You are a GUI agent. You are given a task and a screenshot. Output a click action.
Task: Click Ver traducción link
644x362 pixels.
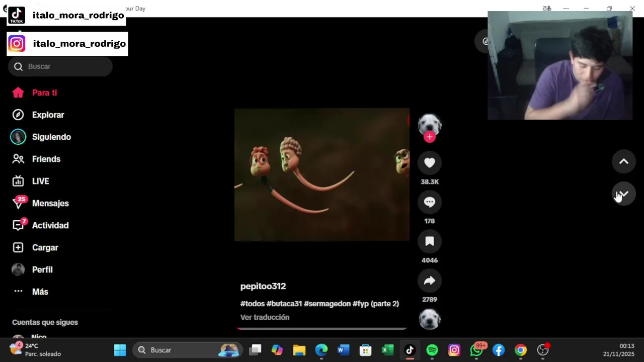coord(265,317)
